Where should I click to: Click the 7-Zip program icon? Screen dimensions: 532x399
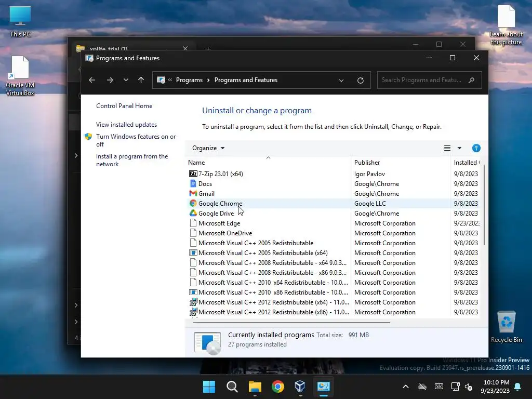(193, 174)
